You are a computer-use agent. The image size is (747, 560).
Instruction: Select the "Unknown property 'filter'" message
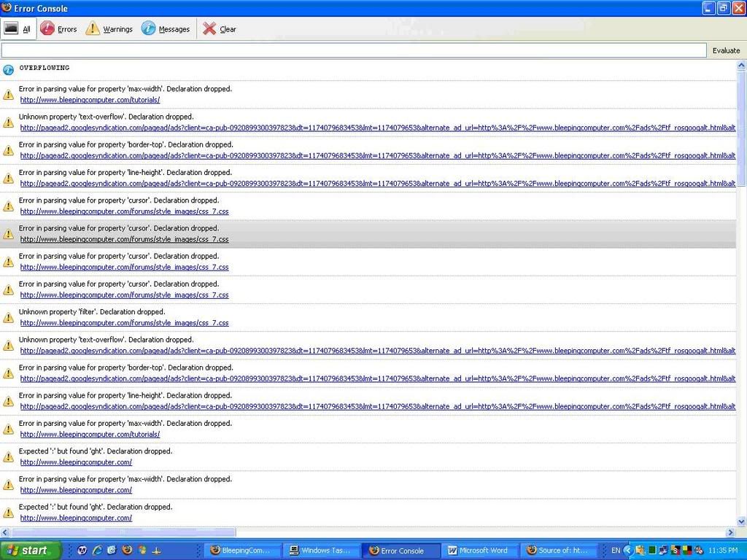pyautogui.click(x=92, y=311)
